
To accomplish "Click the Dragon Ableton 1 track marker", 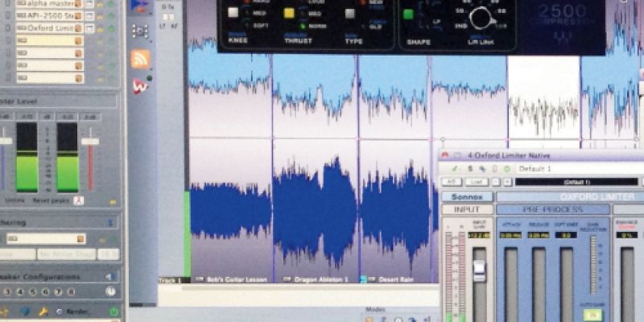I will 319,279.
